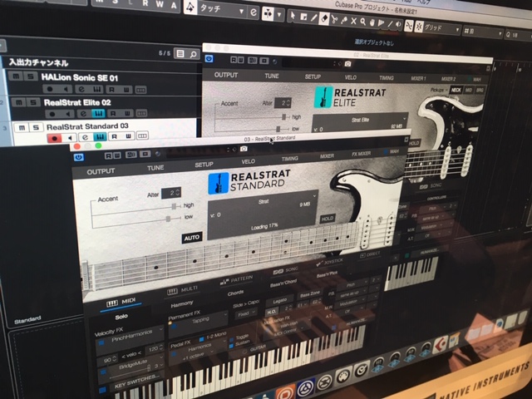Click the toolbar 'e' edit settings button
Viewport: 532px width, 399px height.
(254, 12)
